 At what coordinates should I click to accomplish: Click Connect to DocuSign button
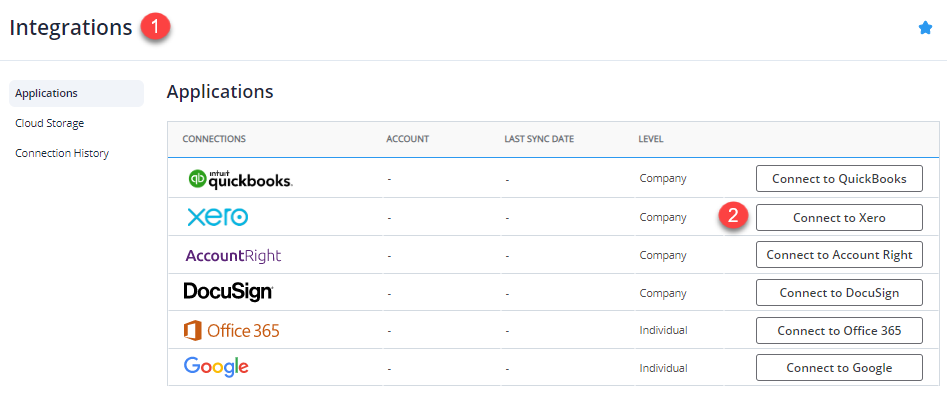839,293
